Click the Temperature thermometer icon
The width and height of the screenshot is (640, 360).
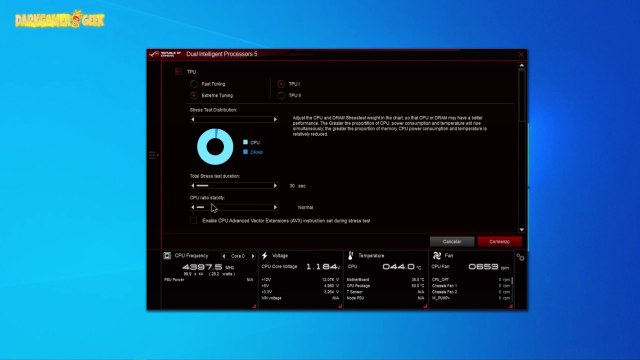[x=350, y=256]
